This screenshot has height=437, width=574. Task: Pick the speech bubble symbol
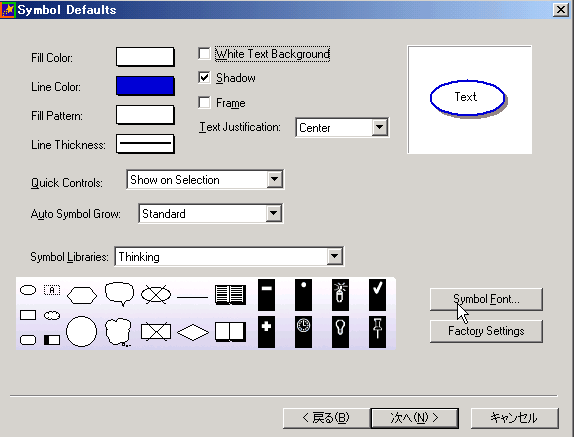pyautogui.click(x=119, y=294)
